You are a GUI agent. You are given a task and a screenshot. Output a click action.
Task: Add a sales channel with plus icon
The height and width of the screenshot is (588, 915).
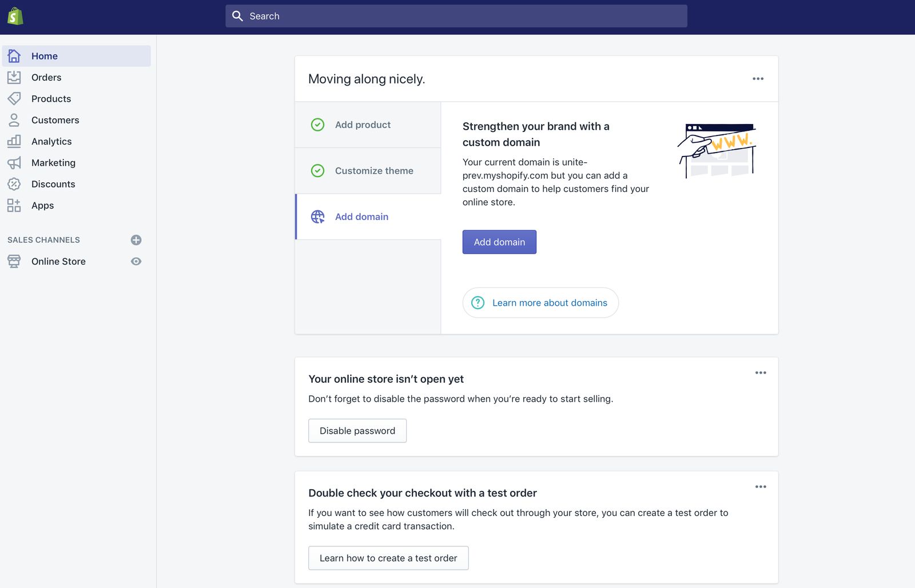(136, 240)
